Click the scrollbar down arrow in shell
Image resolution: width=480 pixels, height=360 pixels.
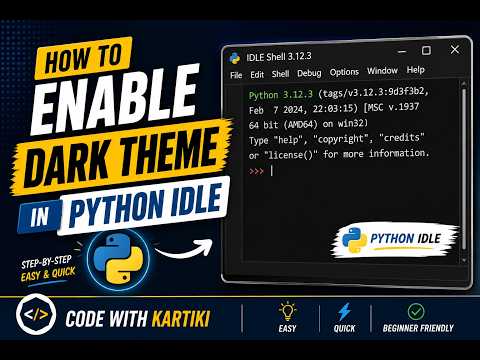[464, 260]
